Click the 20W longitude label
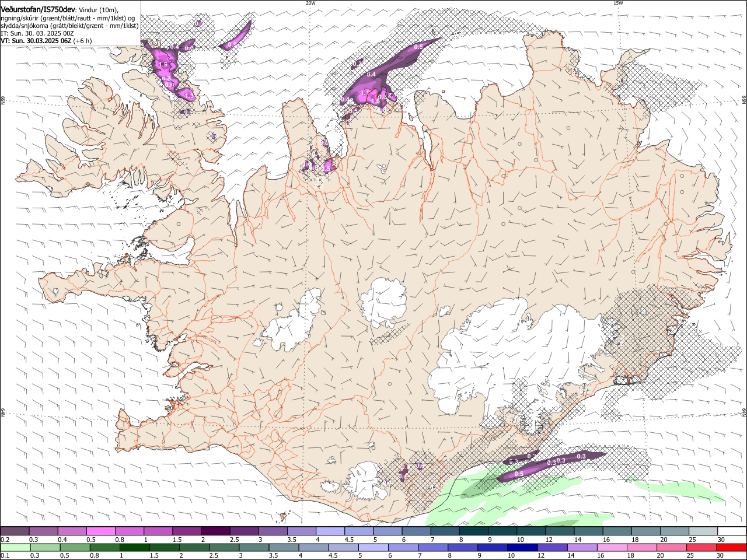 pos(310,3)
